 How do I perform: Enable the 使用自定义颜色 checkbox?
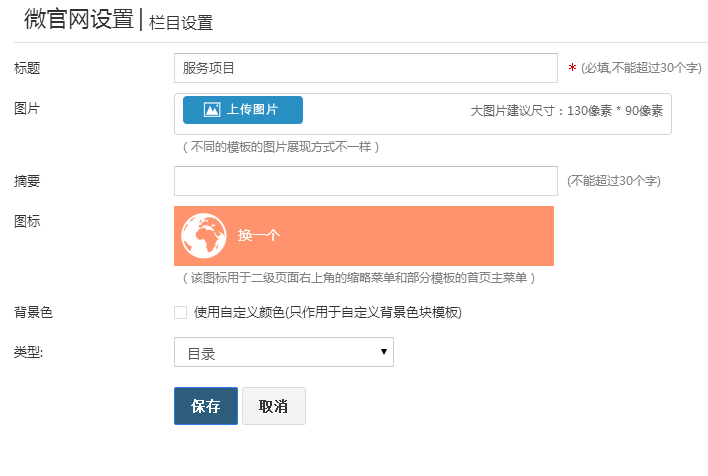(181, 313)
